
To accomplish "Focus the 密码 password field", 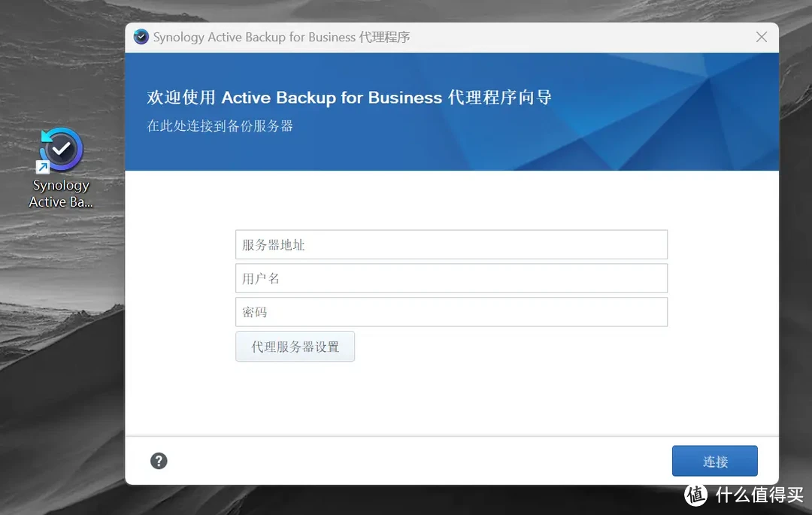I will tap(451, 311).
